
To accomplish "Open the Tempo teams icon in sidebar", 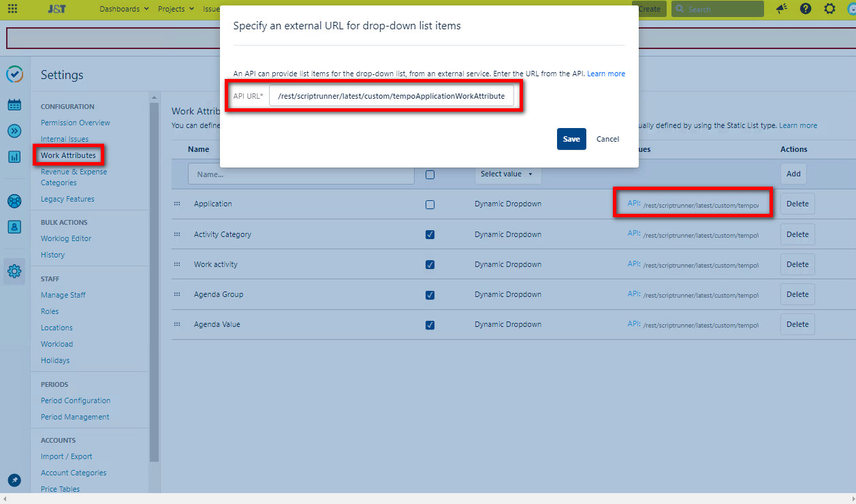I will 14,201.
